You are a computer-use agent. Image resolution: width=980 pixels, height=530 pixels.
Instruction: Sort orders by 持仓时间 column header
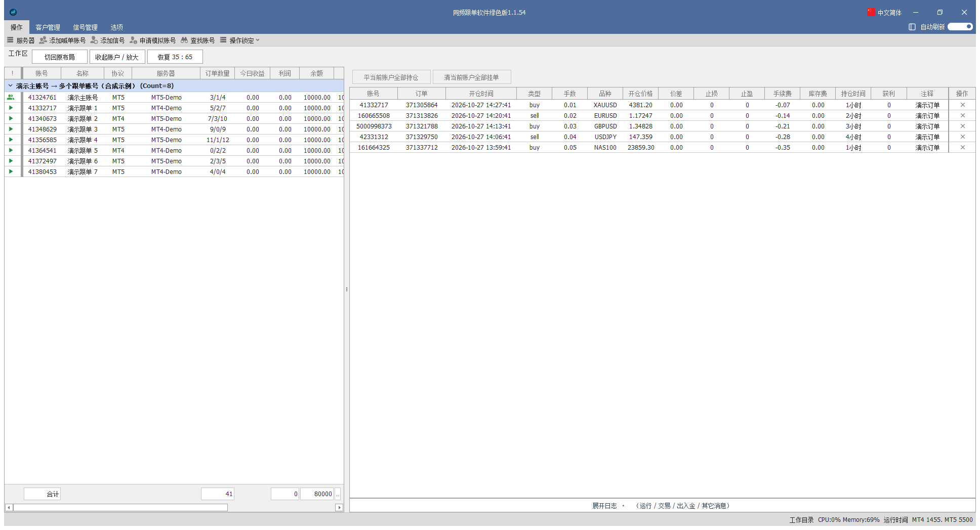coord(853,94)
